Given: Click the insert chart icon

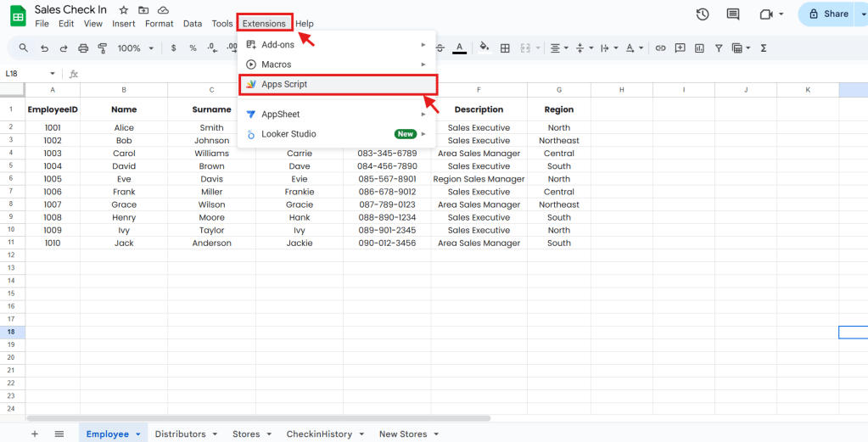Looking at the screenshot, I should pos(699,48).
